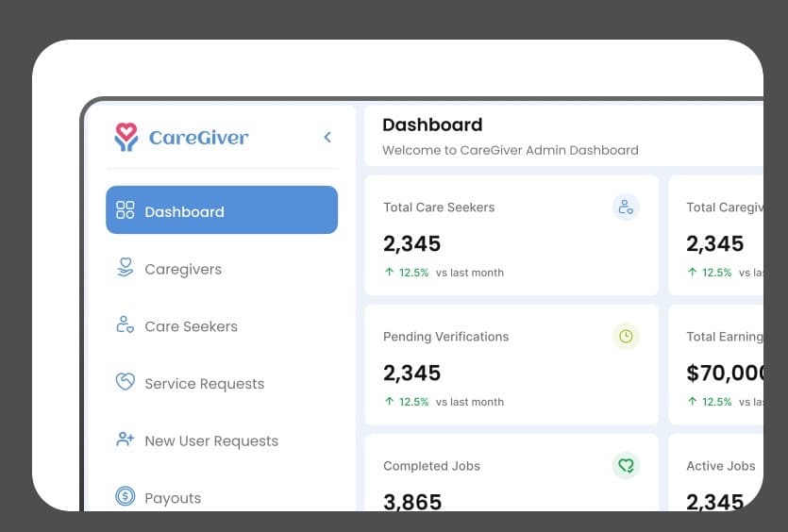
Task: Click the $70,000 Total Earnings value
Action: pos(725,373)
